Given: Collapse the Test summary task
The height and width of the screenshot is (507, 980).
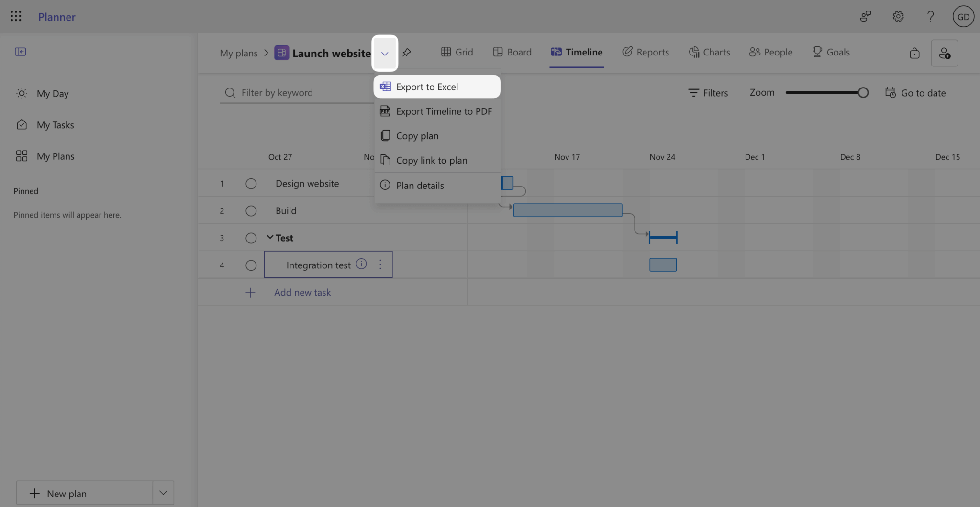Looking at the screenshot, I should pos(270,237).
